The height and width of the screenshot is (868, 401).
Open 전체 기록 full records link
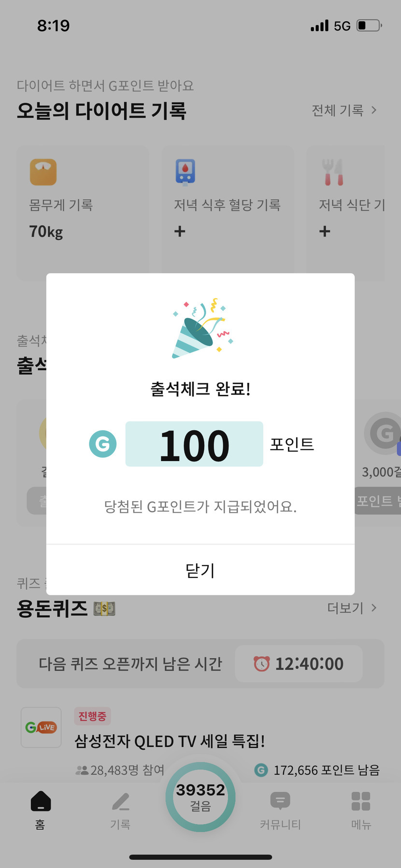click(x=344, y=110)
